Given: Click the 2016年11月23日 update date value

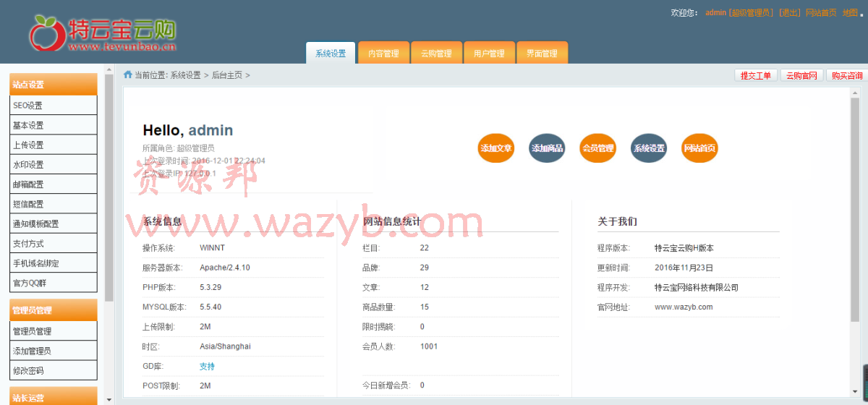Looking at the screenshot, I should 684,268.
